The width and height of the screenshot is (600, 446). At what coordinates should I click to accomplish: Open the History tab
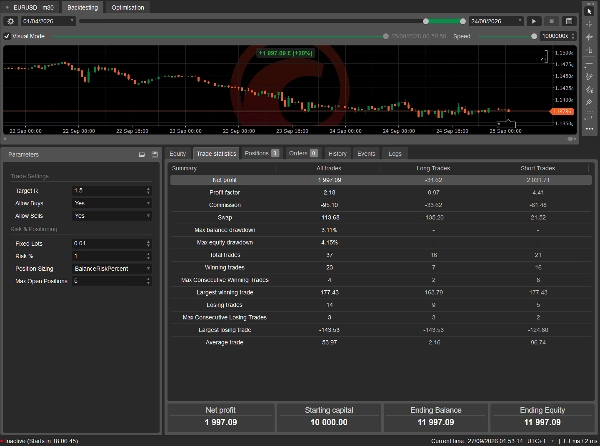(338, 153)
